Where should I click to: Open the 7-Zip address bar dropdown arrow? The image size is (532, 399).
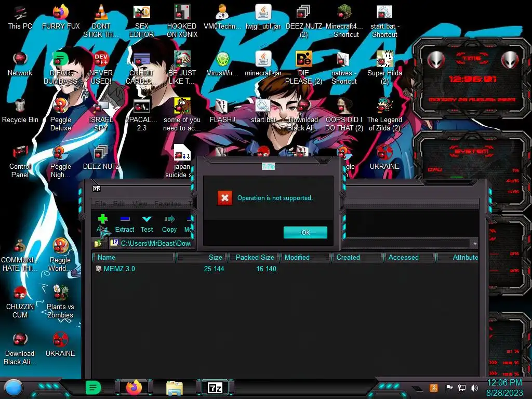click(x=475, y=244)
